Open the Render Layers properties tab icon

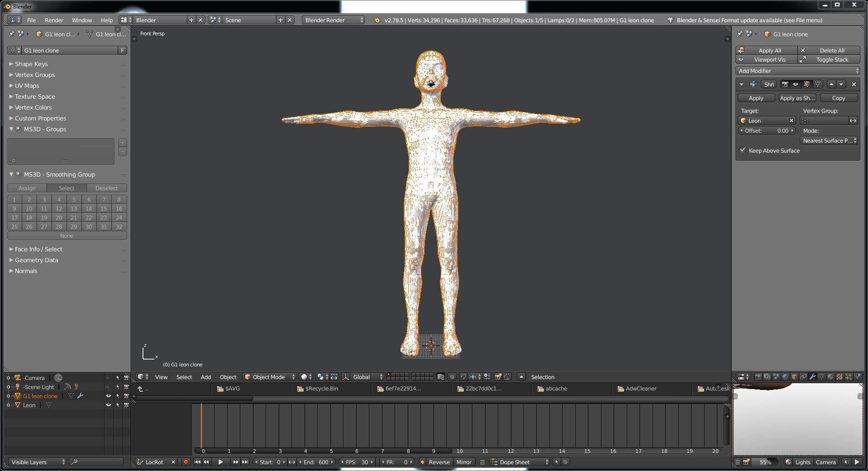(x=767, y=377)
